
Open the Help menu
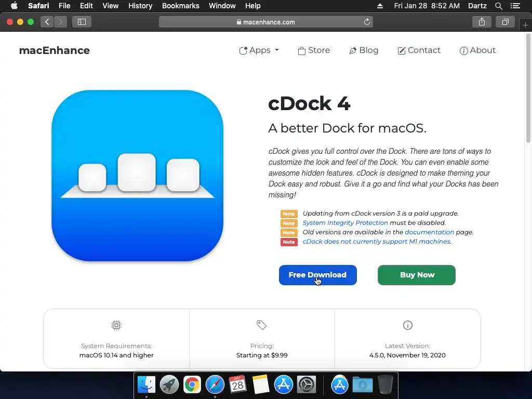tap(253, 6)
